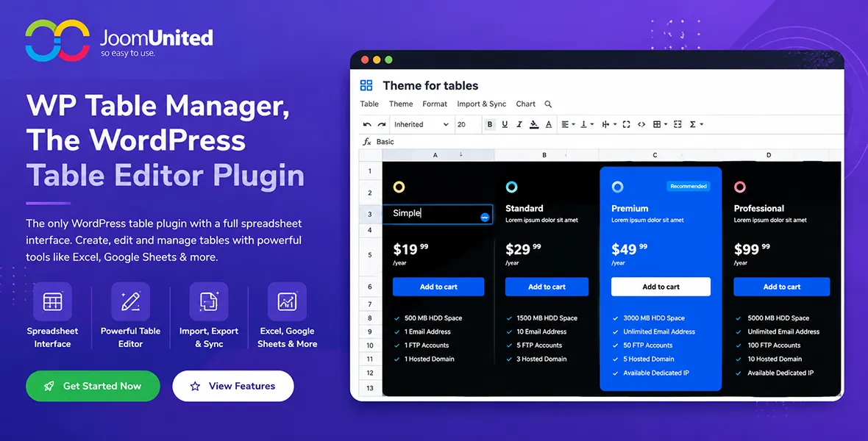Screen dimensions: 868x441
Task: Open the HTML code editor icon
Action: pyautogui.click(x=641, y=124)
